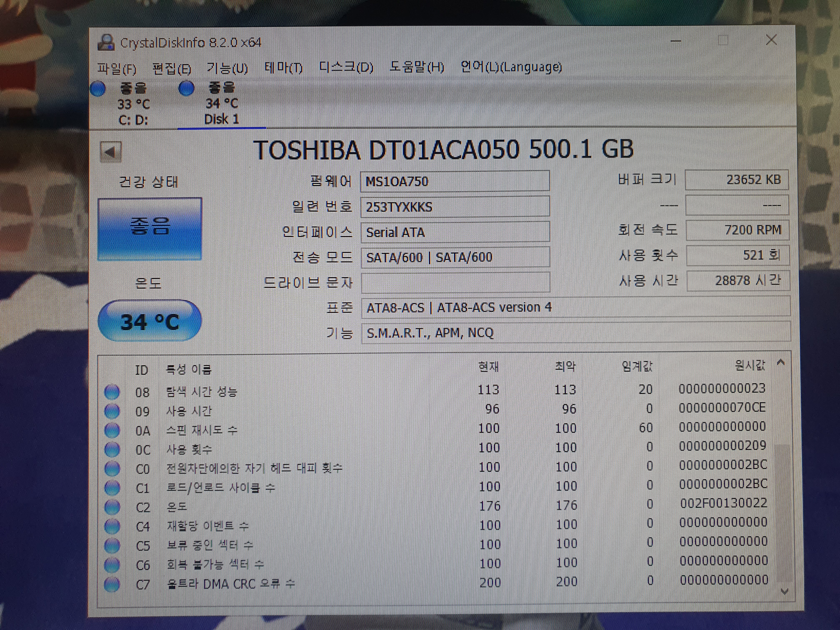Click the ID column header

[142, 370]
